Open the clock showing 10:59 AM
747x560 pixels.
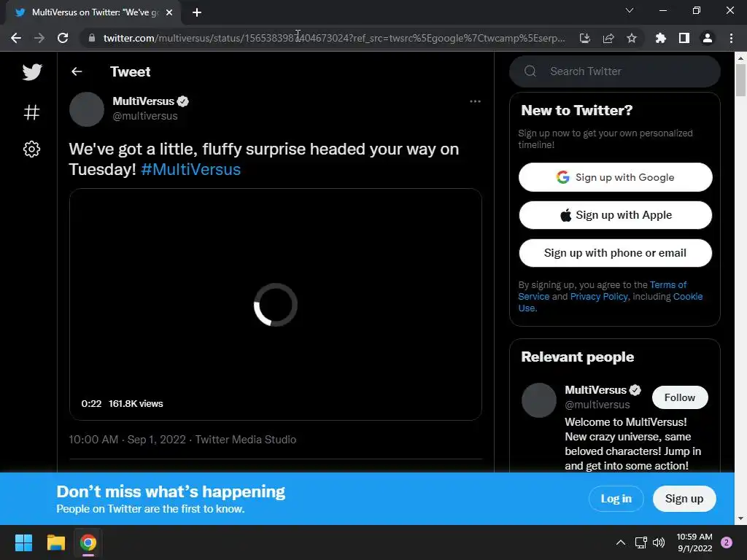click(x=694, y=542)
